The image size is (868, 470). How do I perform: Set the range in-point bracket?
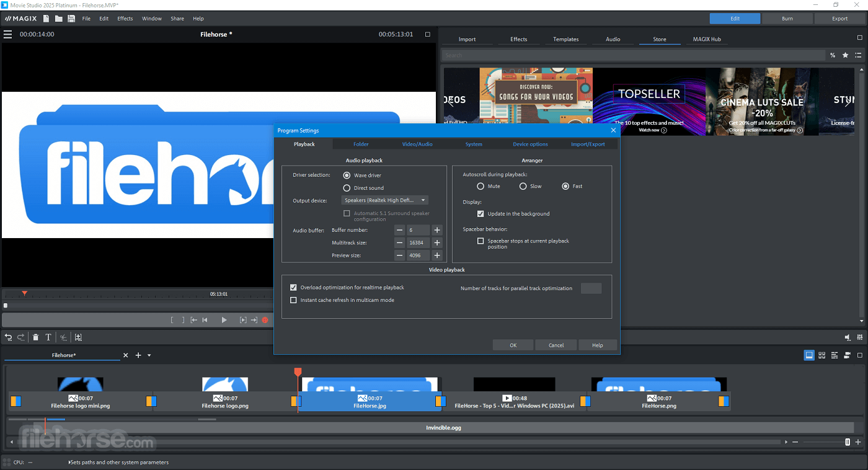pos(172,320)
